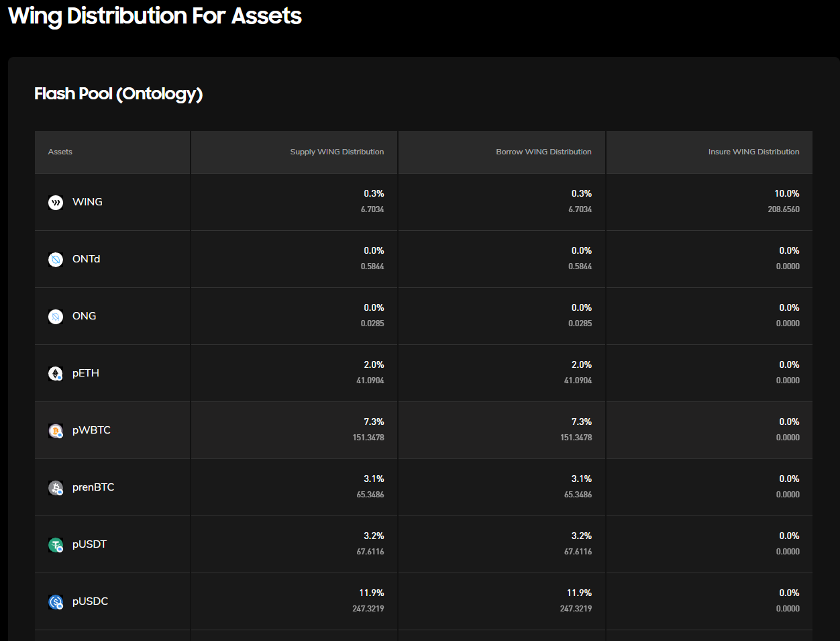Click Insure WING Distribution column header
Screen dimensions: 840x641
(753, 152)
